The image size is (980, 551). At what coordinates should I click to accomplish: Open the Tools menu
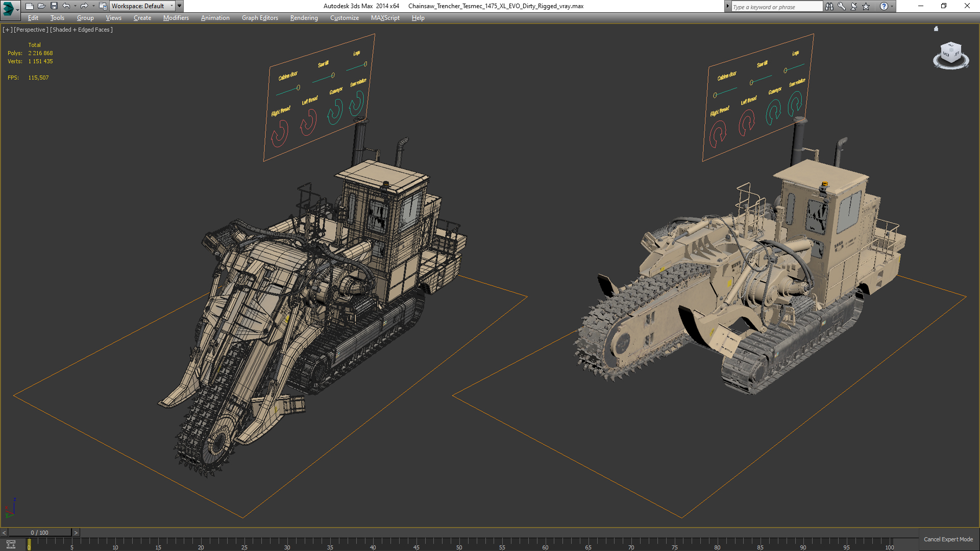point(57,18)
